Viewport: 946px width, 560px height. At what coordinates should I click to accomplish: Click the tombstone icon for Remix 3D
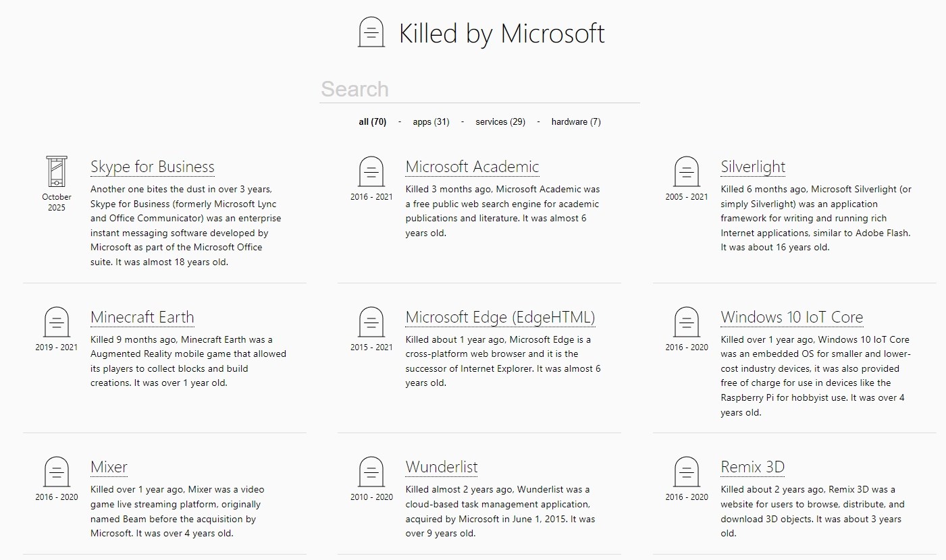pyautogui.click(x=687, y=472)
